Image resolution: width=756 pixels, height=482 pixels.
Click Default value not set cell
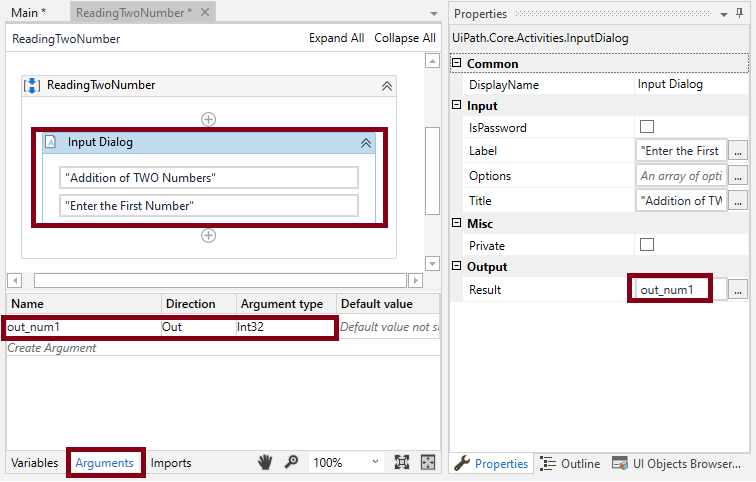(389, 327)
